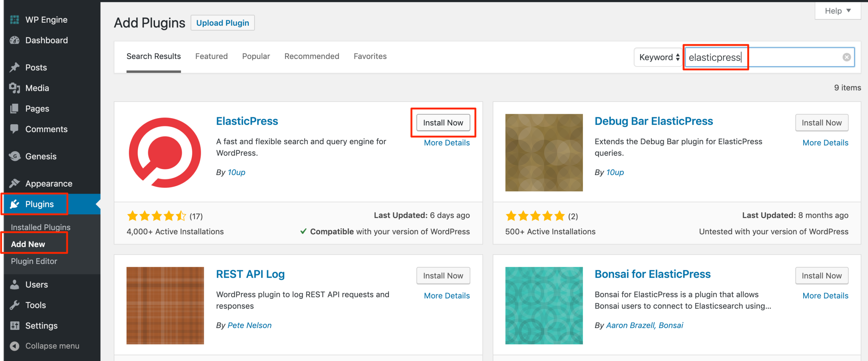Select the Tools wrench icon
Viewport: 868px width, 361px height.
[15, 305]
